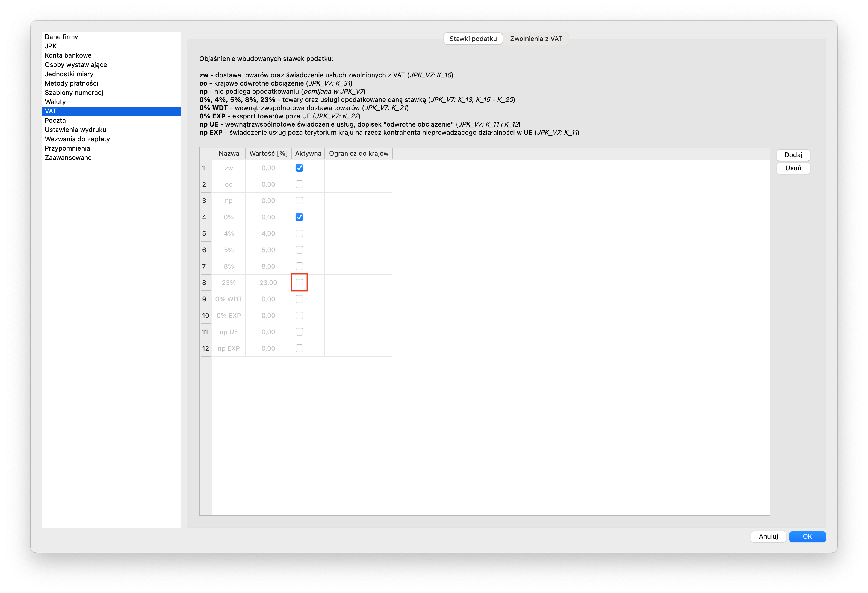The height and width of the screenshot is (593, 868).
Task: Activate the 4% tax rate checkbox
Action: tap(299, 234)
